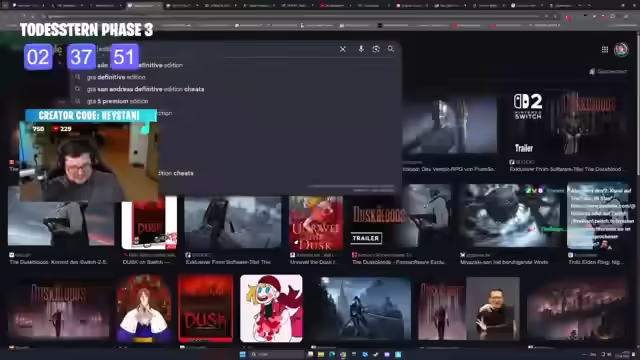
Task: Open the Nintendo Switch 2 Trailer thumbnail
Action: click(x=568, y=125)
